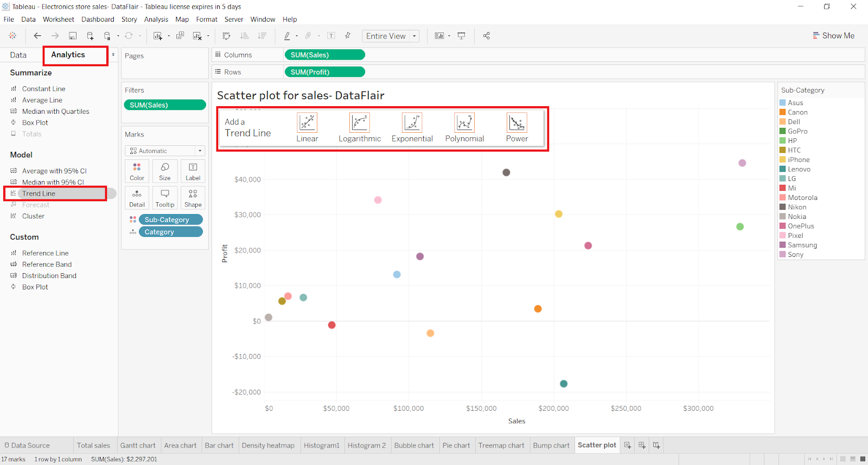
Task: Redo with the forward arrow icon
Action: click(55, 36)
